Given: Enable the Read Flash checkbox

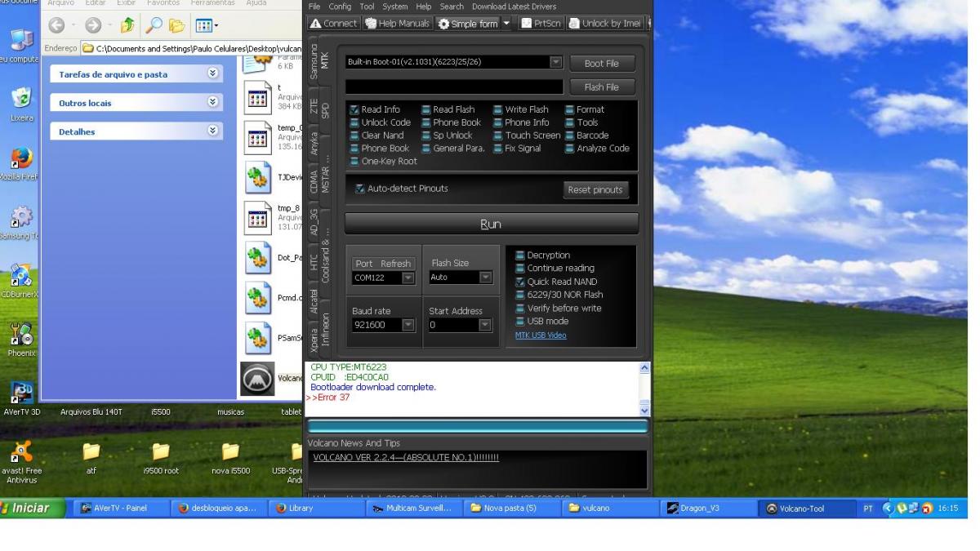Looking at the screenshot, I should [425, 109].
